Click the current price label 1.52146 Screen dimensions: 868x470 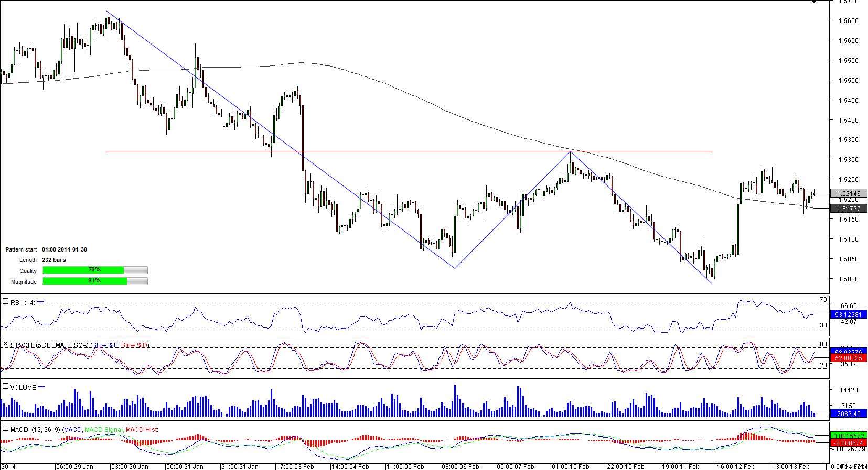pos(848,194)
